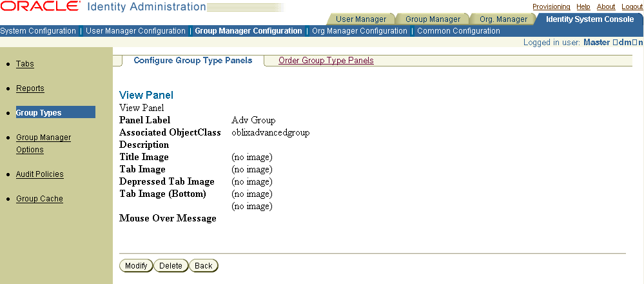Viewport: 644px width, 284px height.
Task: Click the Description field name
Action: (144, 145)
